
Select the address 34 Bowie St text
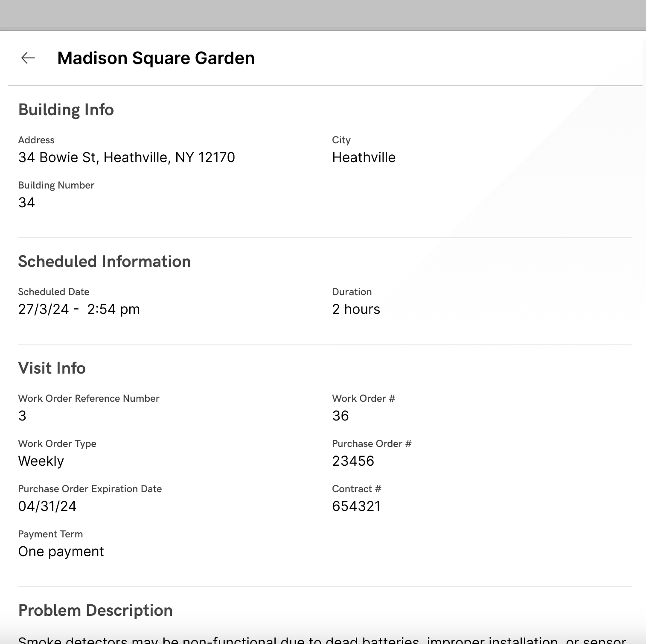(126, 157)
